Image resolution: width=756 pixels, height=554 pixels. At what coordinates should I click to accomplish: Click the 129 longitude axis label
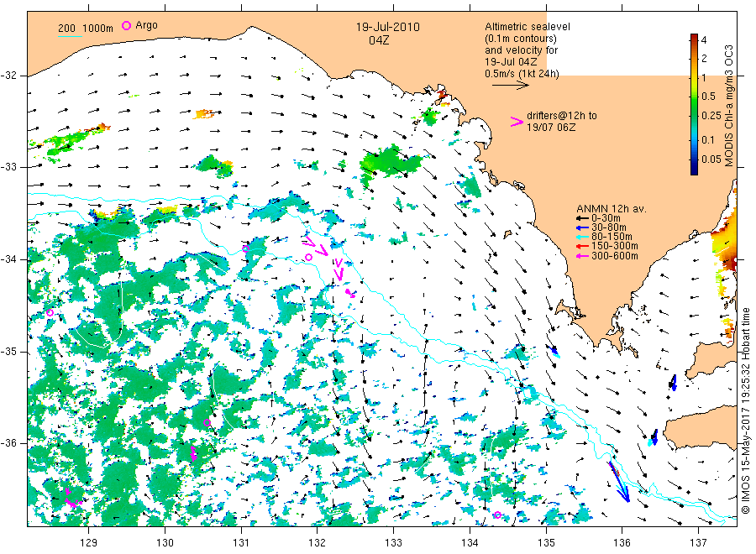[89, 543]
